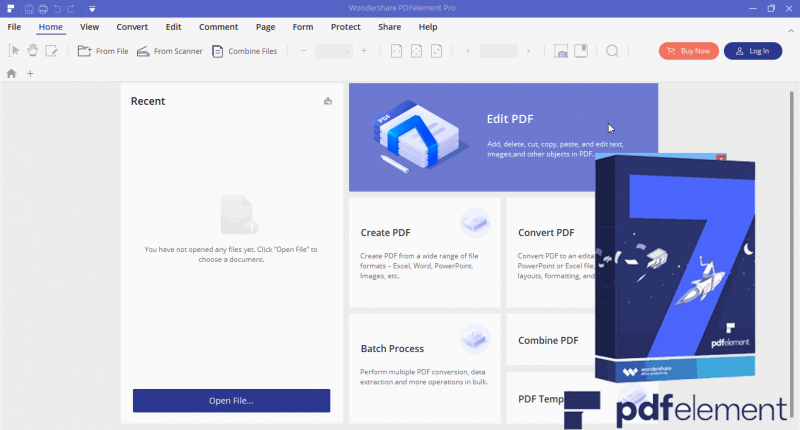Click the Create PDF card icon
Image resolution: width=800 pixels, height=430 pixels.
pos(475,223)
